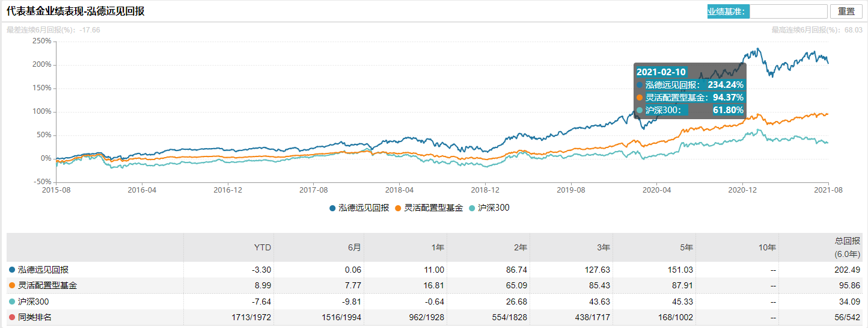Click the red dot beside 同类排名 row
The image size is (868, 328).
pyautogui.click(x=12, y=317)
